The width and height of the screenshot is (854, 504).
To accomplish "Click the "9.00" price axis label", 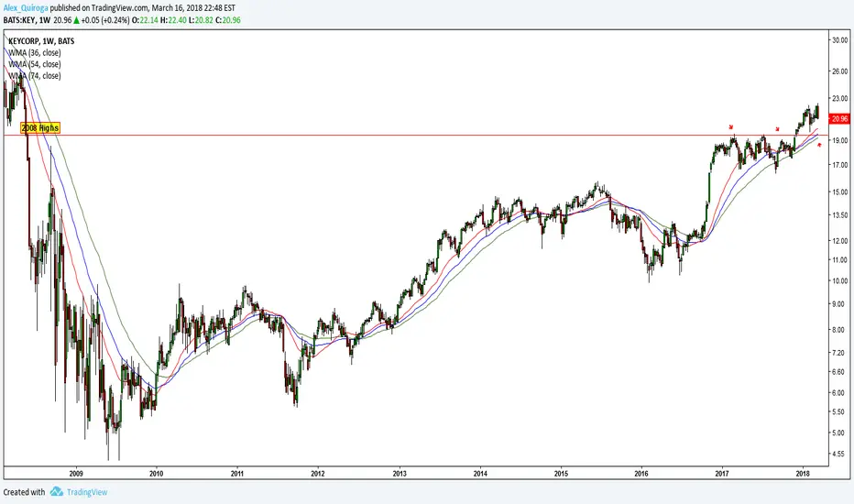I will (x=838, y=303).
